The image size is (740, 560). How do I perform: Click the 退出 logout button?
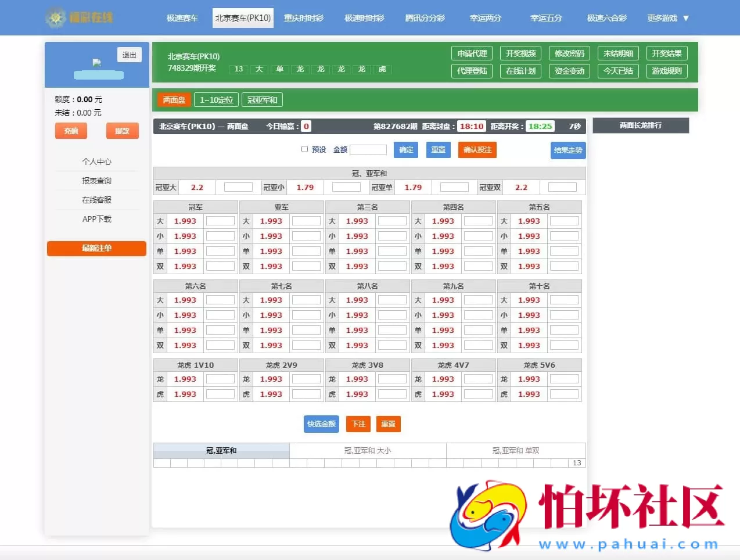(129, 54)
